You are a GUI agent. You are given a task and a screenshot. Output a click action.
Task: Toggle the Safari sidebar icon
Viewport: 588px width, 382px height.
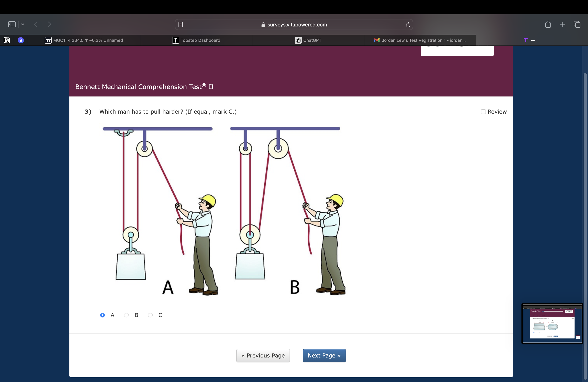pyautogui.click(x=12, y=24)
